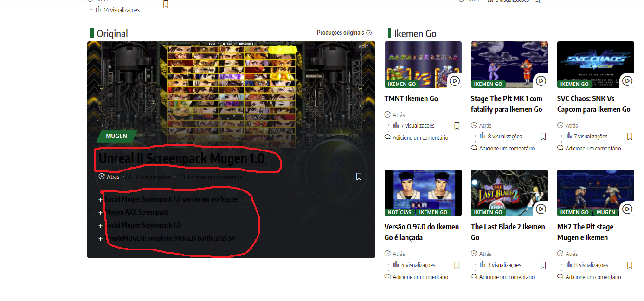Open the Stage The Pit MK 1 thumbnail
Viewport: 644px width, 301px height.
point(509,65)
